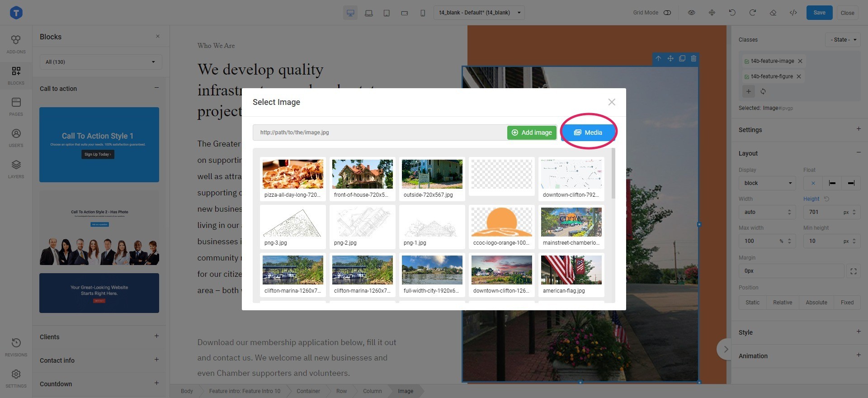Click the Save button
The width and height of the screenshot is (868, 398).
point(819,13)
